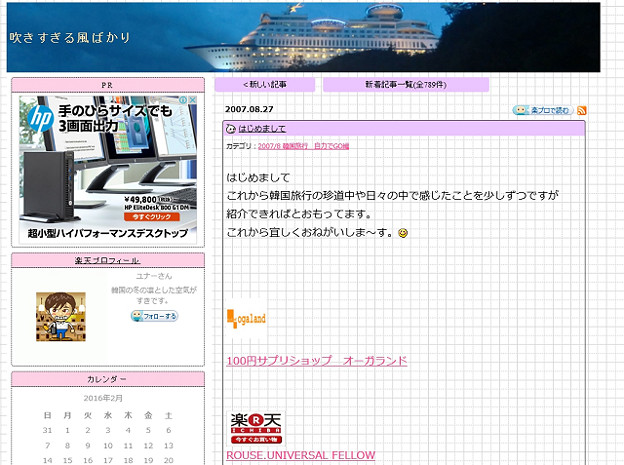
Task: Select day 13 in the calendar
Action: 168,445
